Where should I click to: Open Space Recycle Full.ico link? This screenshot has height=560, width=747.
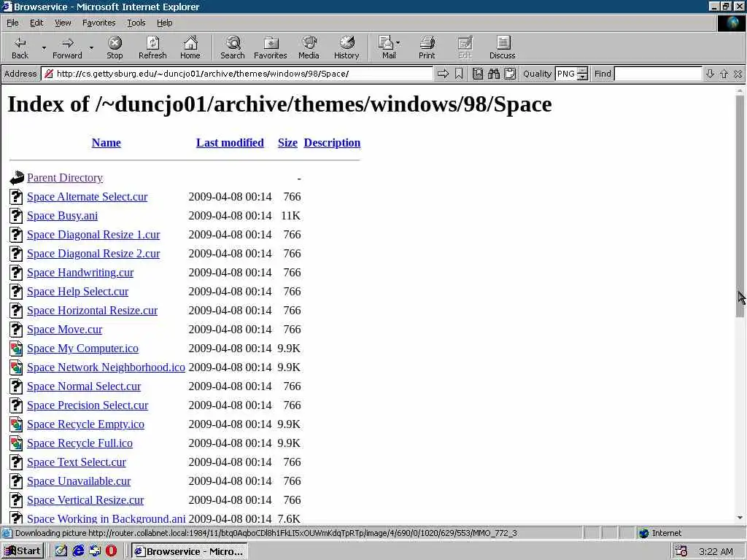(80, 443)
